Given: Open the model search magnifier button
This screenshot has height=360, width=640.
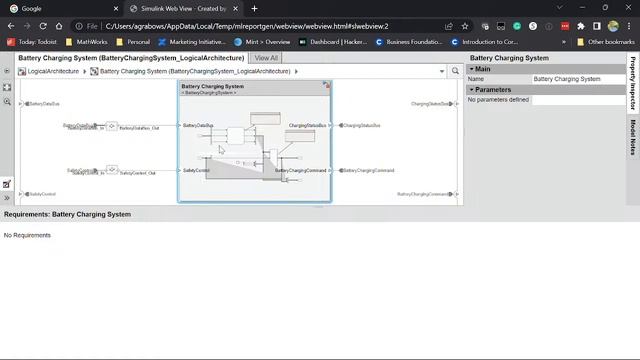Looking at the screenshot, I should 455,71.
